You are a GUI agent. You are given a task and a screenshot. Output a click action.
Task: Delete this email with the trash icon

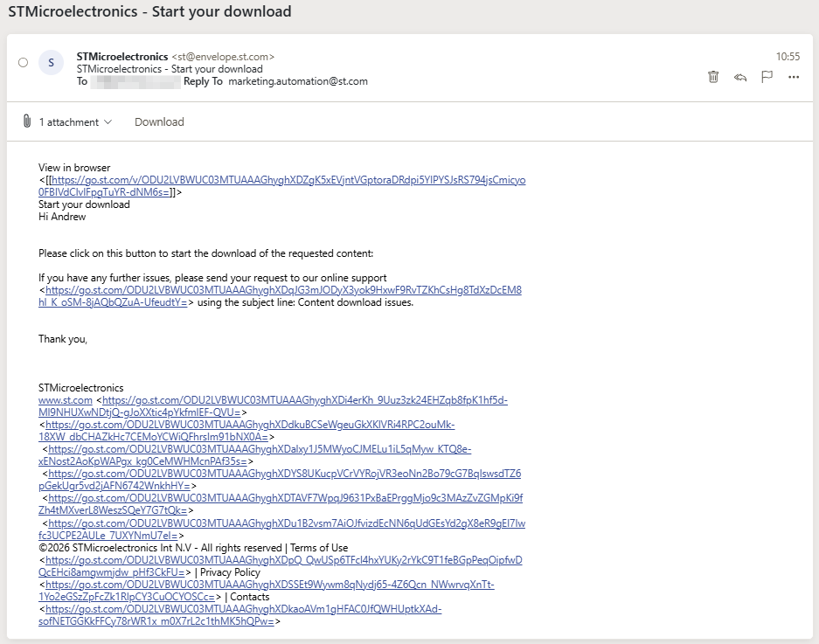pos(713,77)
